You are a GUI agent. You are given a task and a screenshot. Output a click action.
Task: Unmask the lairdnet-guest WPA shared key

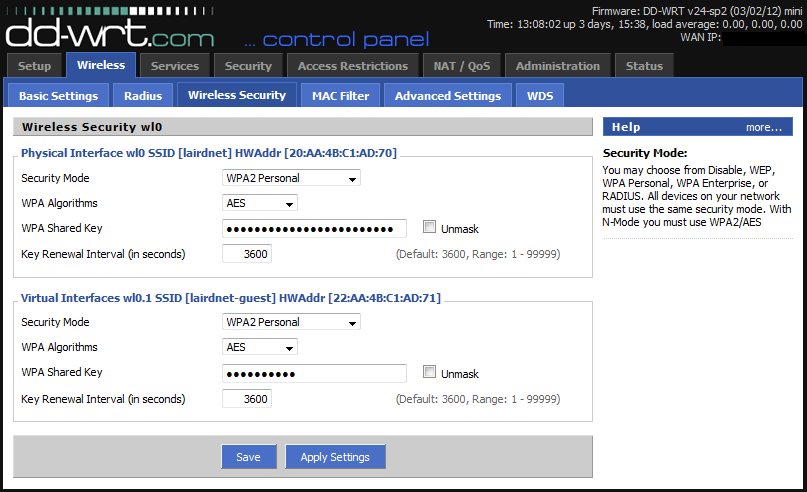tap(430, 372)
